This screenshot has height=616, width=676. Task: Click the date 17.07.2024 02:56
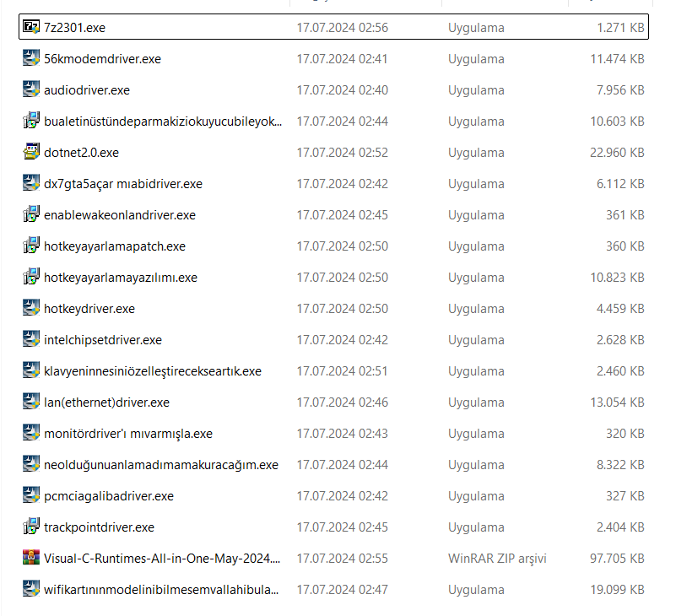point(343,28)
